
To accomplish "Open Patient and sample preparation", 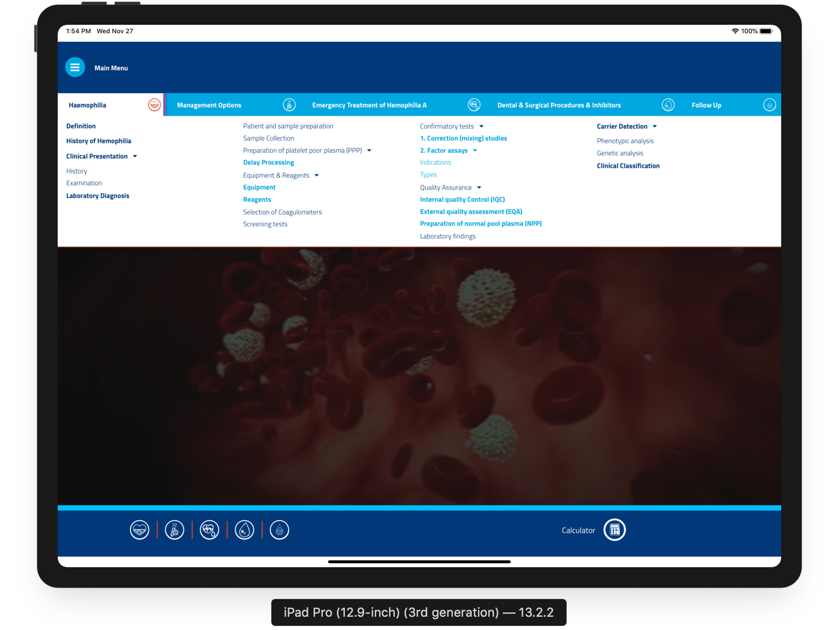I will click(288, 126).
